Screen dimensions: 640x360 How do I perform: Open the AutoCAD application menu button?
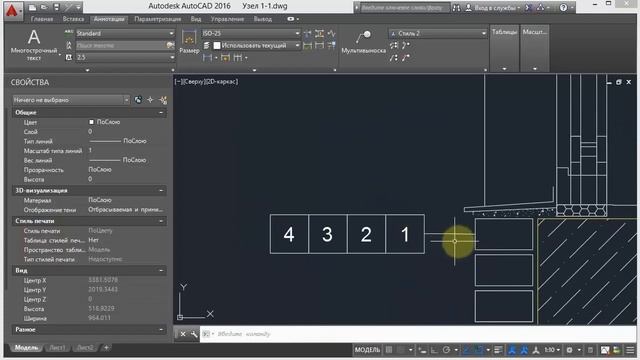click(x=12, y=11)
